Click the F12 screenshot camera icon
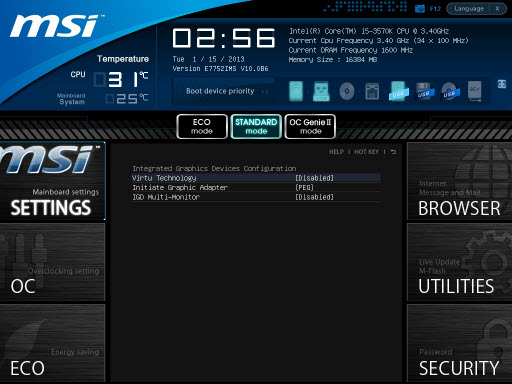The height and width of the screenshot is (384, 512). point(420,9)
